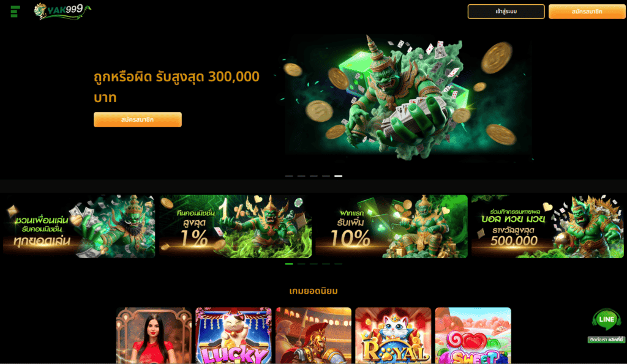This screenshot has height=364, width=627.
Task: Open the invite friends commission promo banner
Action: (79, 226)
